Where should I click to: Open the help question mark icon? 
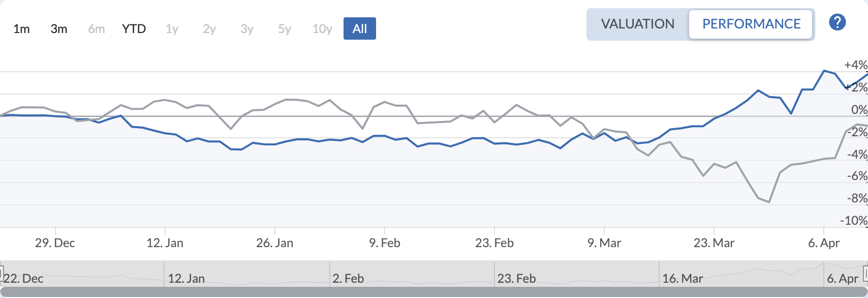pyautogui.click(x=837, y=22)
